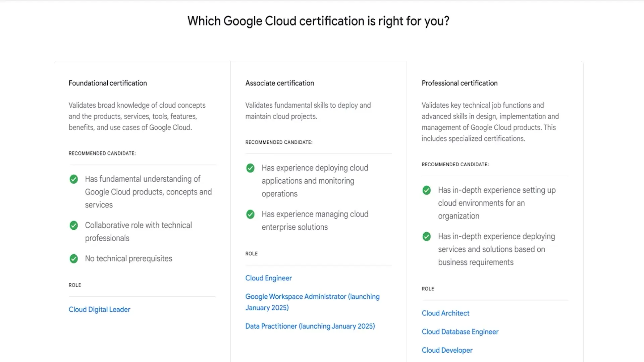Click green check beside 'Has experience managing cloud'

[x=250, y=214]
